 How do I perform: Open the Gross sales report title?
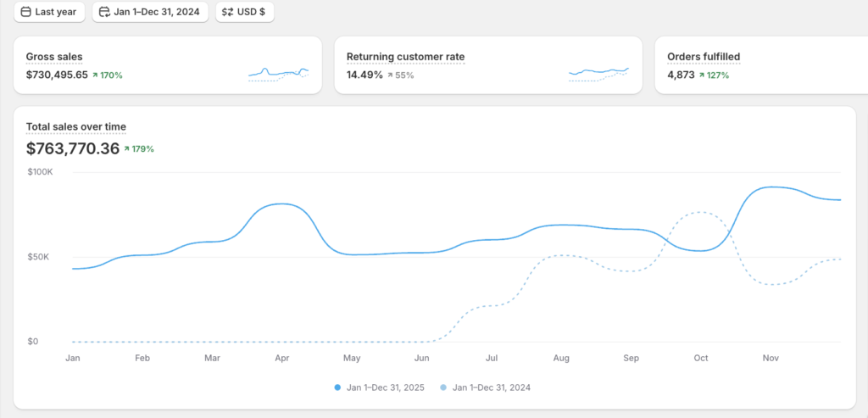tap(54, 57)
